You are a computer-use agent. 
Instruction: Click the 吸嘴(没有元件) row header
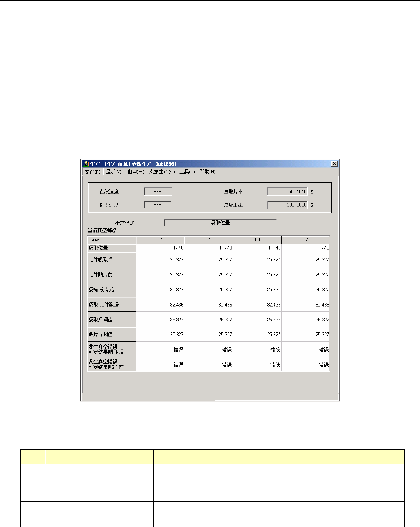[112, 289]
